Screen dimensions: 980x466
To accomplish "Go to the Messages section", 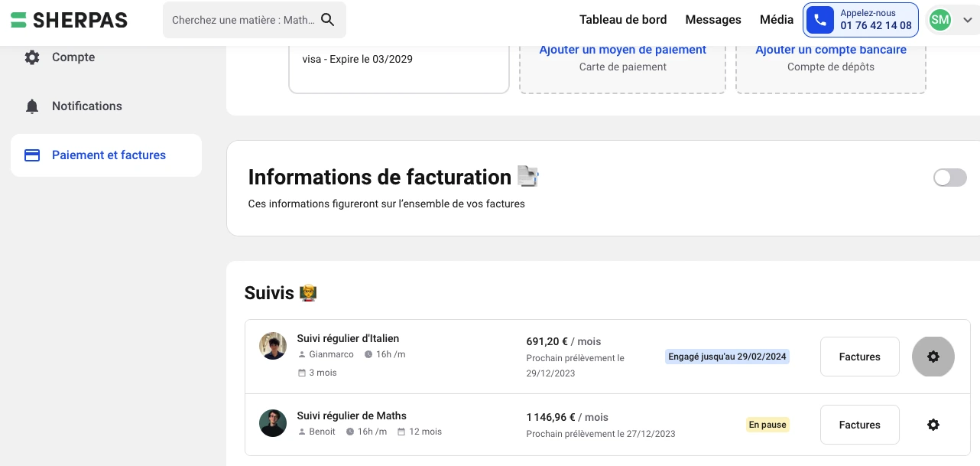I will (713, 20).
